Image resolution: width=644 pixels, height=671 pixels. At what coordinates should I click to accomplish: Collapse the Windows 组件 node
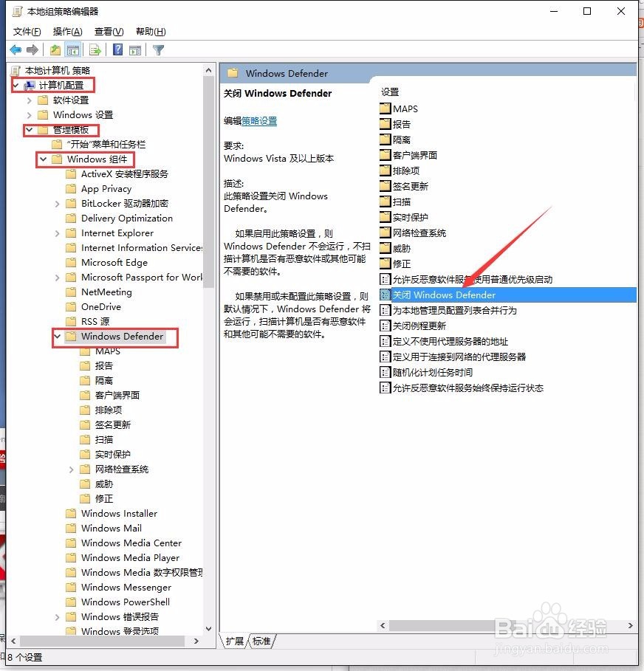[44, 159]
